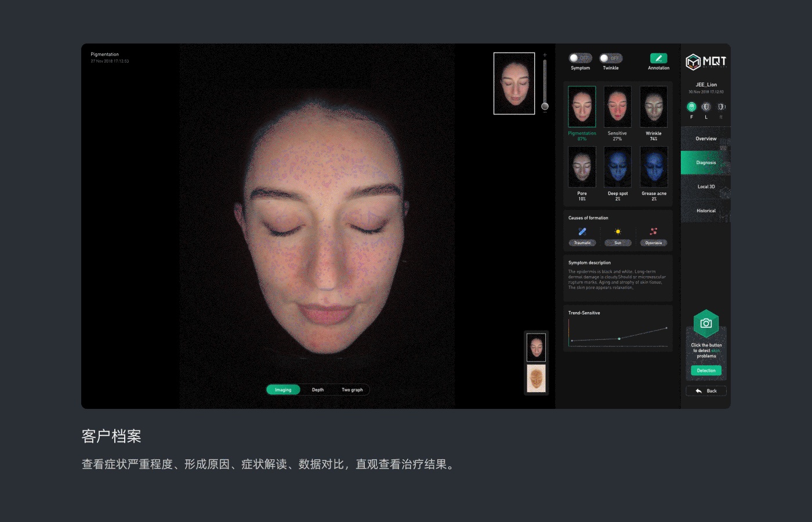Image resolution: width=812 pixels, height=522 pixels.
Task: Click the "27 Nov 2018" capture timestamp
Action: click(110, 61)
